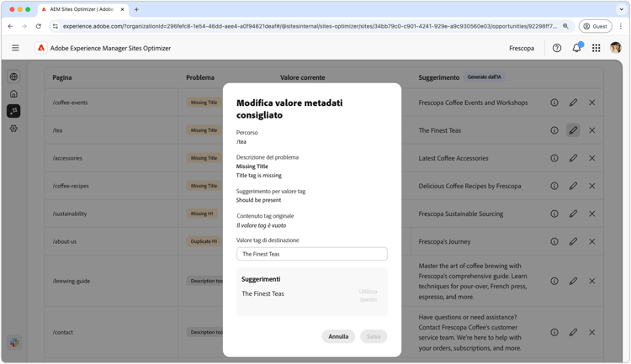Image resolution: width=631 pixels, height=364 pixels.
Task: Expand the tab search dropdown arrow
Action: (622, 9)
